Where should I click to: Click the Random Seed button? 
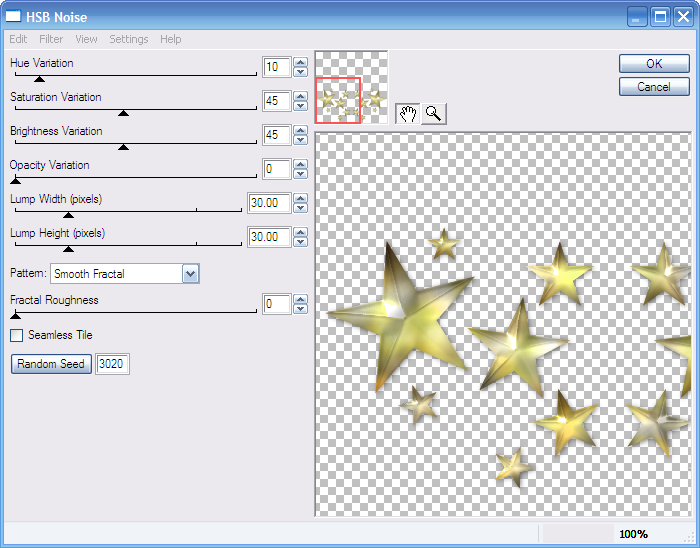tap(51, 364)
